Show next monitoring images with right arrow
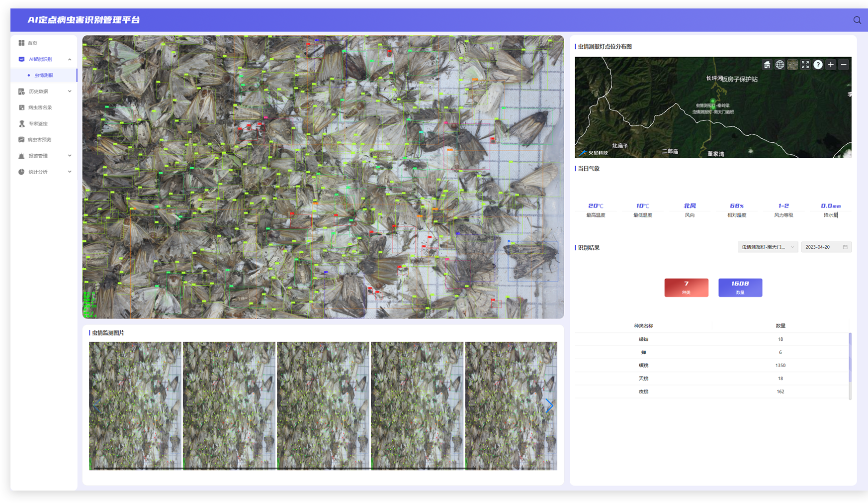 549,405
